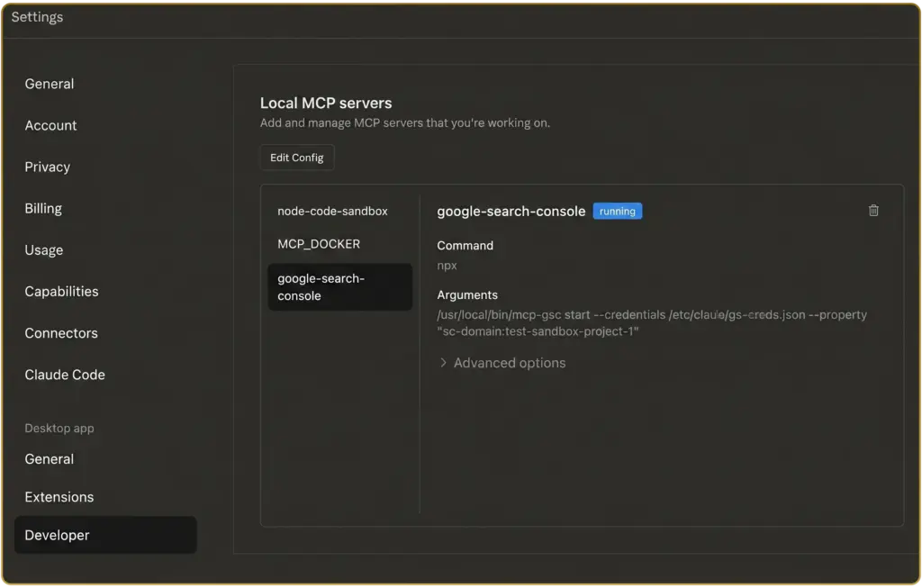Click the Desktop app section label
This screenshot has height=588, width=922.
pos(59,428)
